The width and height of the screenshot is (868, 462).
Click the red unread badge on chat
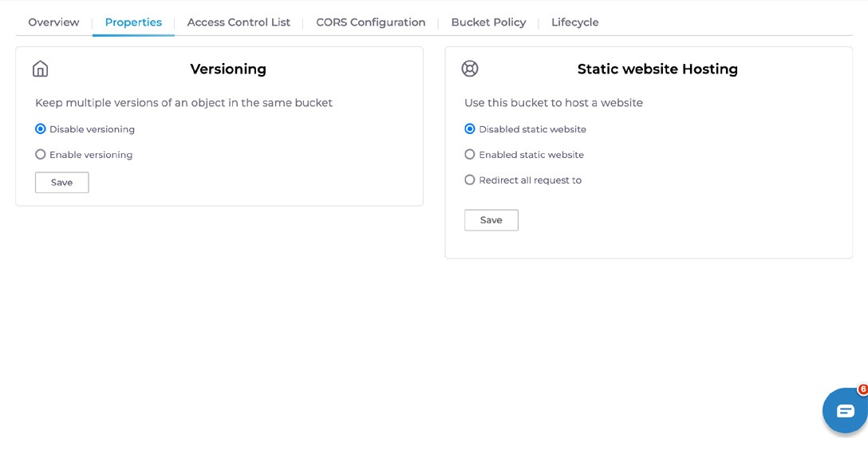pos(862,389)
